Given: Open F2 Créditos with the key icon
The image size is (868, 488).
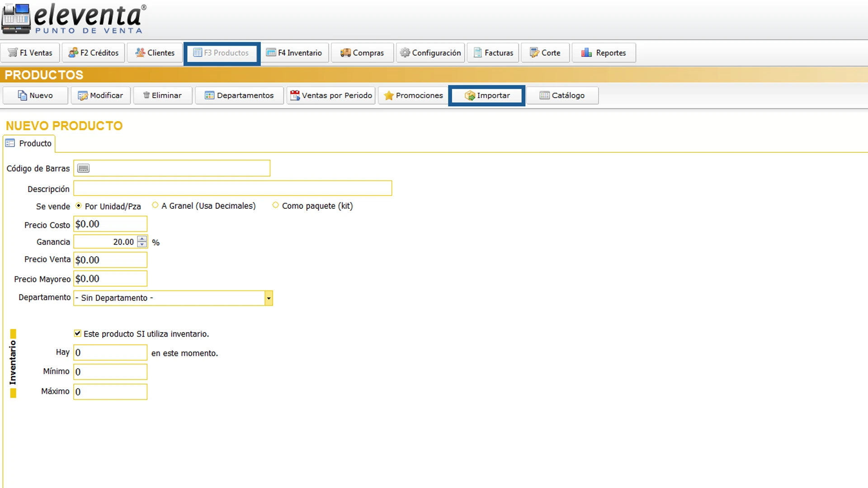Looking at the screenshot, I should click(x=74, y=52).
